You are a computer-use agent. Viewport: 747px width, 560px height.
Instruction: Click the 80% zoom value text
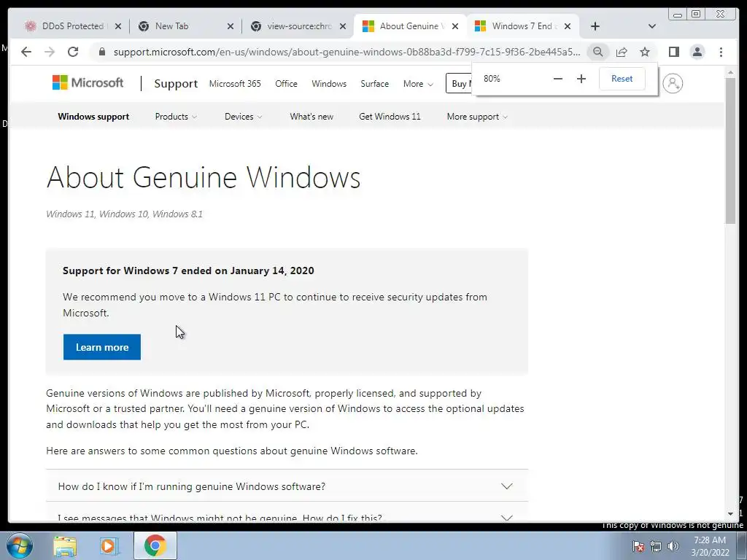click(492, 79)
